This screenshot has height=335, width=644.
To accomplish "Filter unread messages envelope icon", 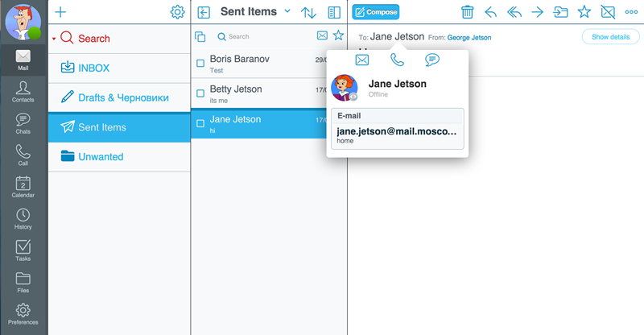I will [x=323, y=35].
